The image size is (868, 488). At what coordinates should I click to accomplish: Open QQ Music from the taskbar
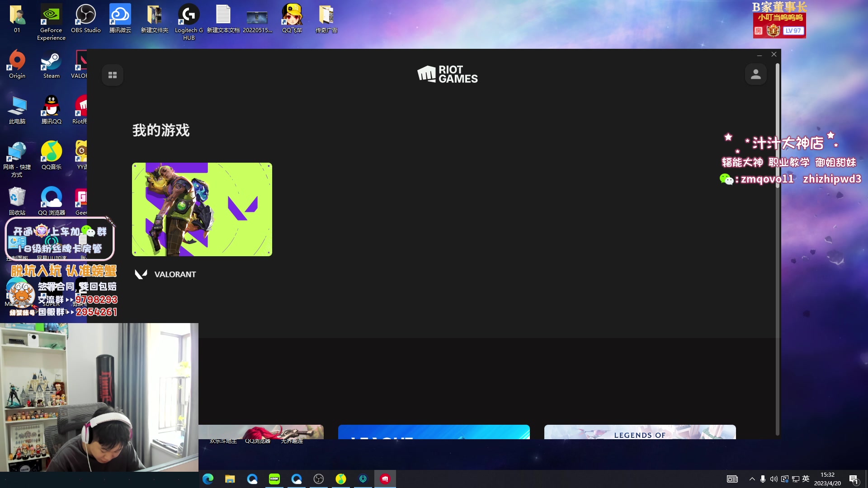tap(341, 479)
